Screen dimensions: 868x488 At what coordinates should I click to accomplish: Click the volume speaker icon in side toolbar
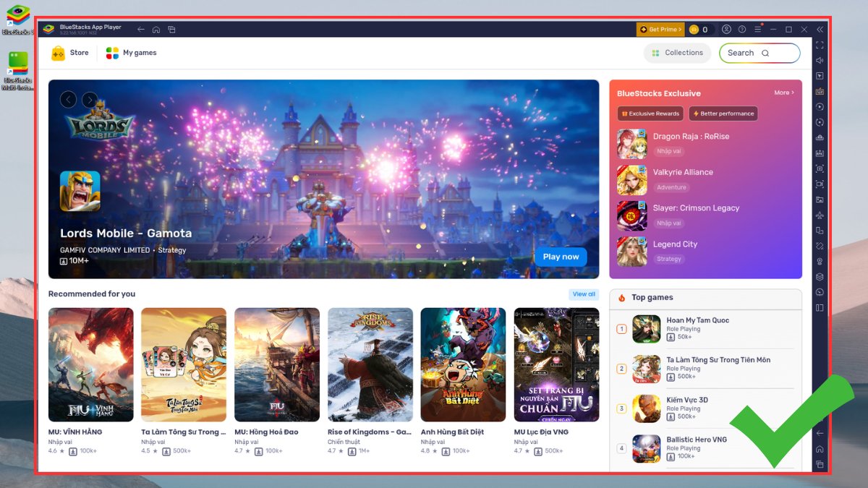click(820, 61)
